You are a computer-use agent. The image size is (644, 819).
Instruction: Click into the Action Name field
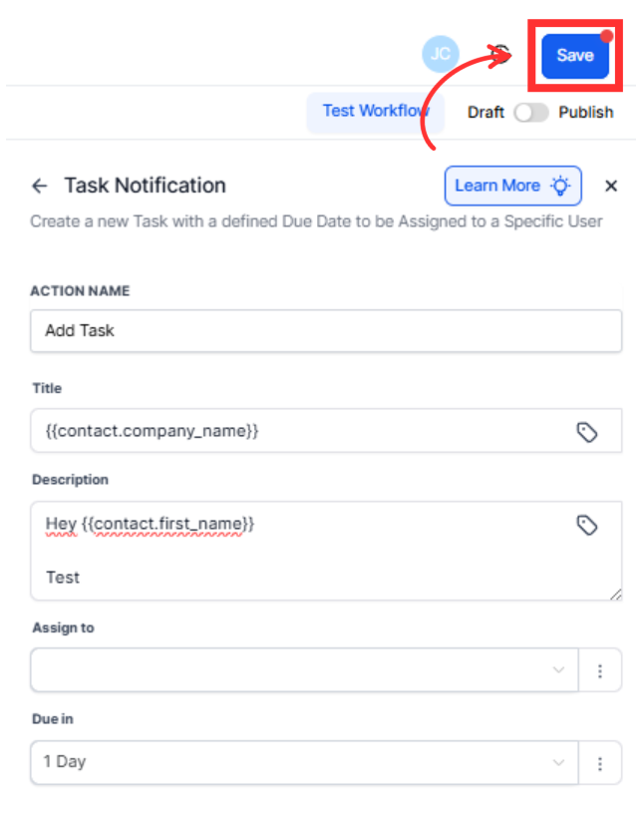(x=326, y=330)
